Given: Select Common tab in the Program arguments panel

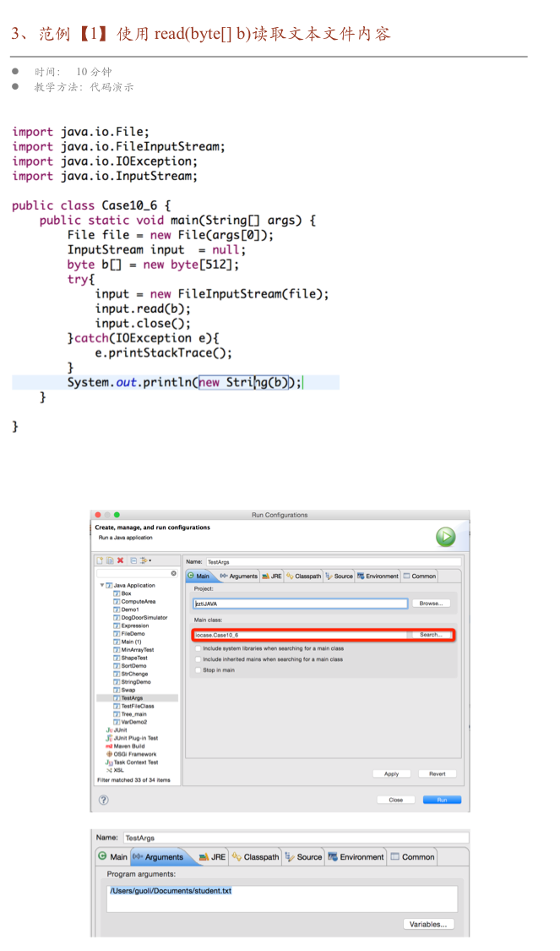Looking at the screenshot, I should point(413,857).
